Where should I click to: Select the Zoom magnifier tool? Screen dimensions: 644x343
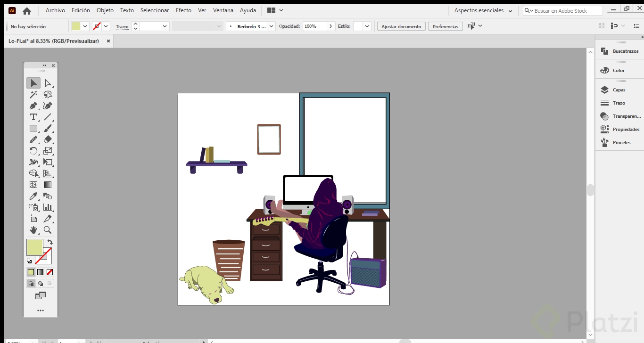(48, 230)
